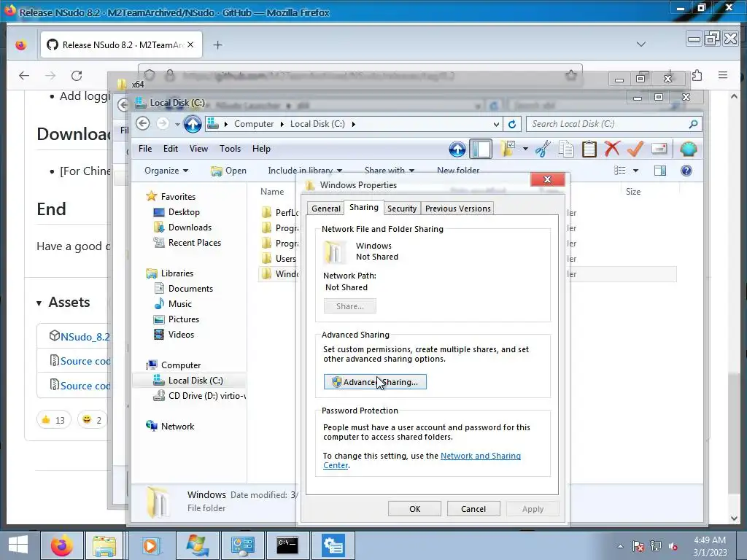The height and width of the screenshot is (560, 747).
Task: Click the Up arrow beside address bar
Action: (193, 124)
